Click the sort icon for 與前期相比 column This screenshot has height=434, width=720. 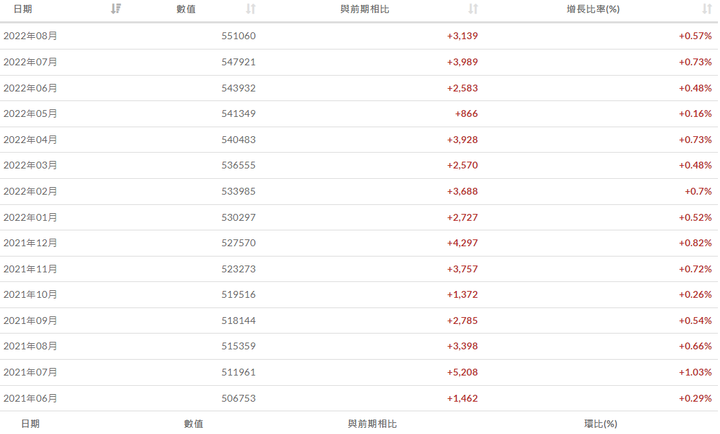coord(473,9)
